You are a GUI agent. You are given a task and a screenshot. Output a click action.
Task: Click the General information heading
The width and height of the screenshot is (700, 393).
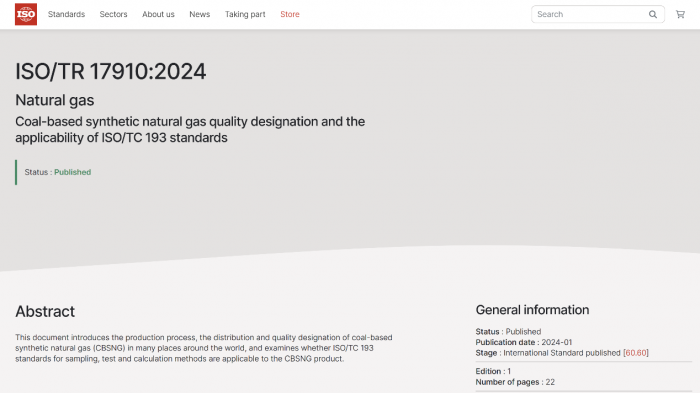point(532,309)
